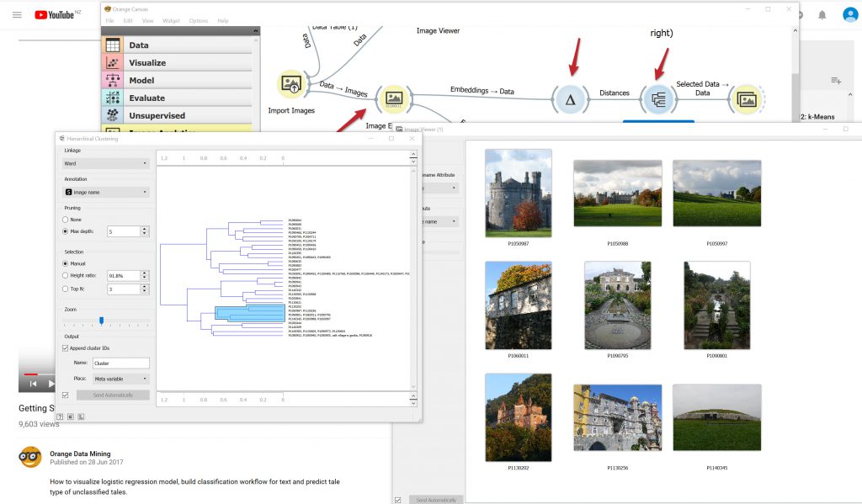862x504 pixels.
Task: Open the Widget menu in Orange Canvas
Action: (170, 20)
